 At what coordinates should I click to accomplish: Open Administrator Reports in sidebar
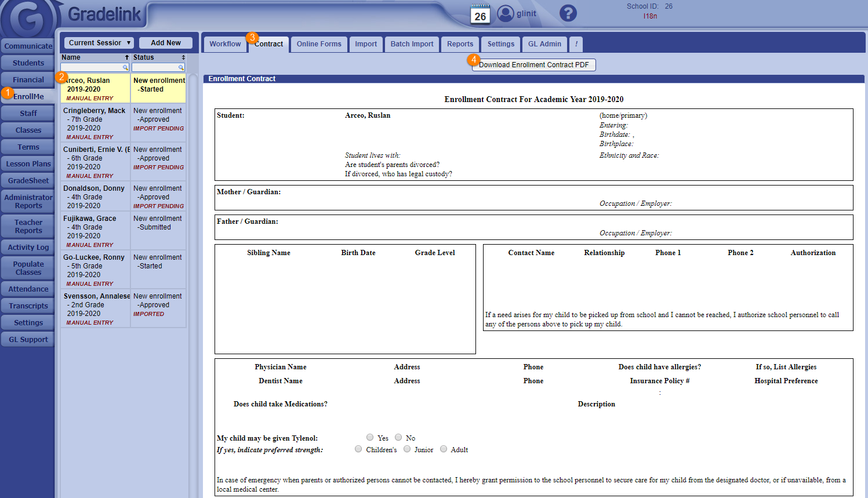coord(28,202)
